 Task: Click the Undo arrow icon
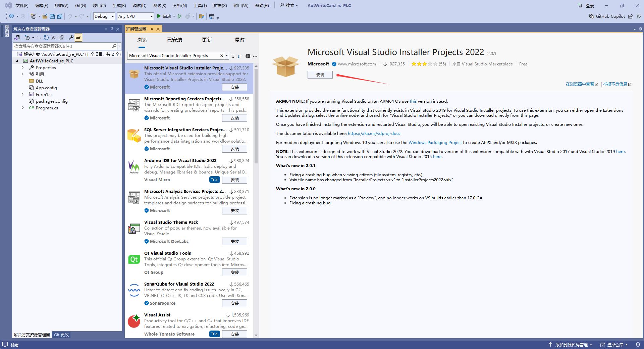pos(70,16)
